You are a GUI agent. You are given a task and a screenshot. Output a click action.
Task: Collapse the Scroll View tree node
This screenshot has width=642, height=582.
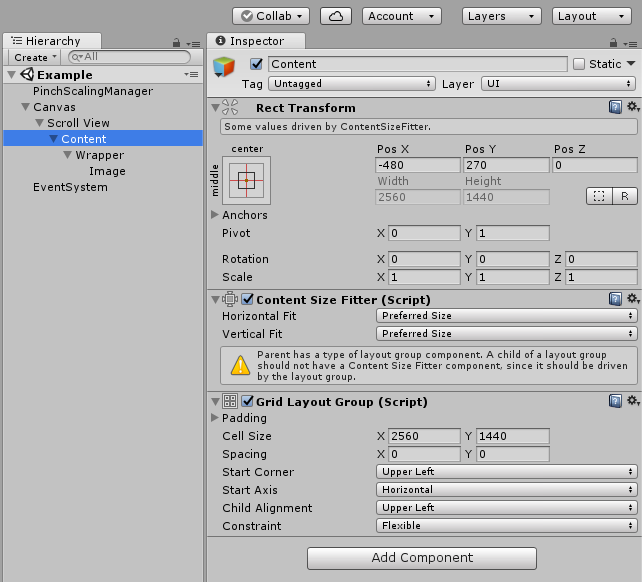[39, 123]
